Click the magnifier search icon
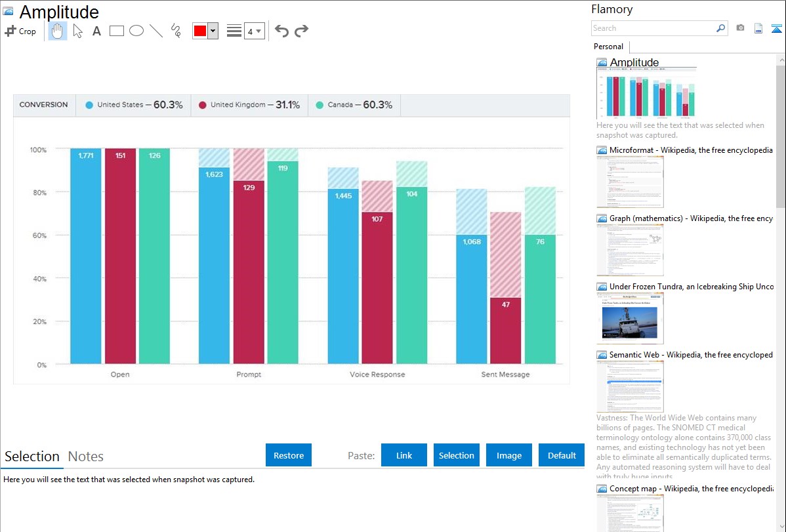The height and width of the screenshot is (532, 786). pos(720,28)
